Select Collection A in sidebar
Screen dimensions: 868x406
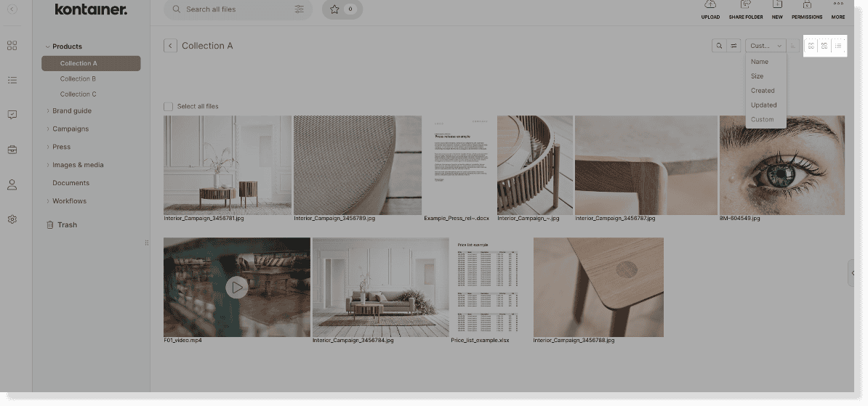point(91,63)
